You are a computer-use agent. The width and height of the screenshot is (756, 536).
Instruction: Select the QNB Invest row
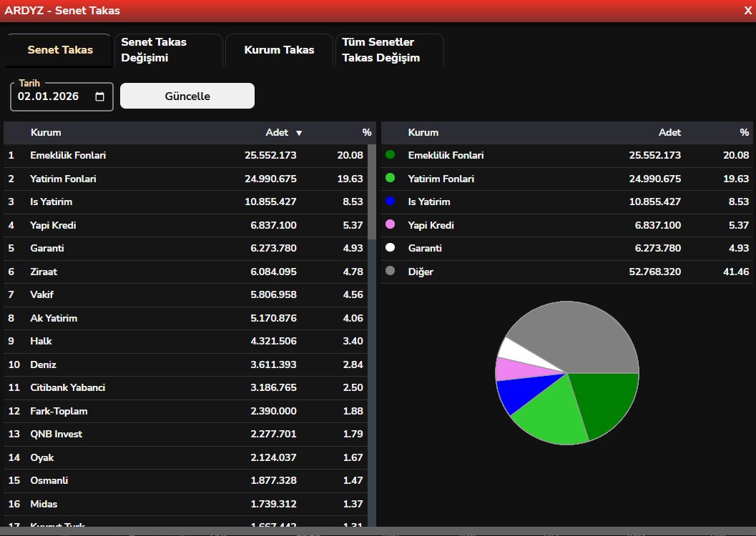tap(186, 435)
